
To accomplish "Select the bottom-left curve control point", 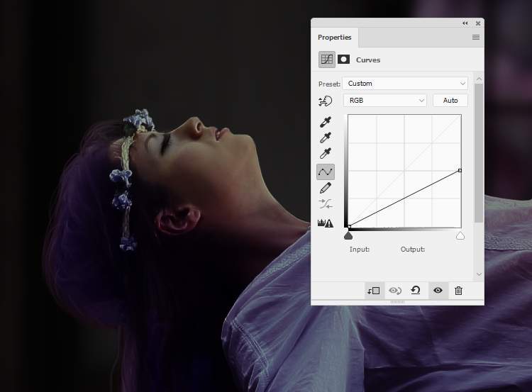I will (x=349, y=226).
